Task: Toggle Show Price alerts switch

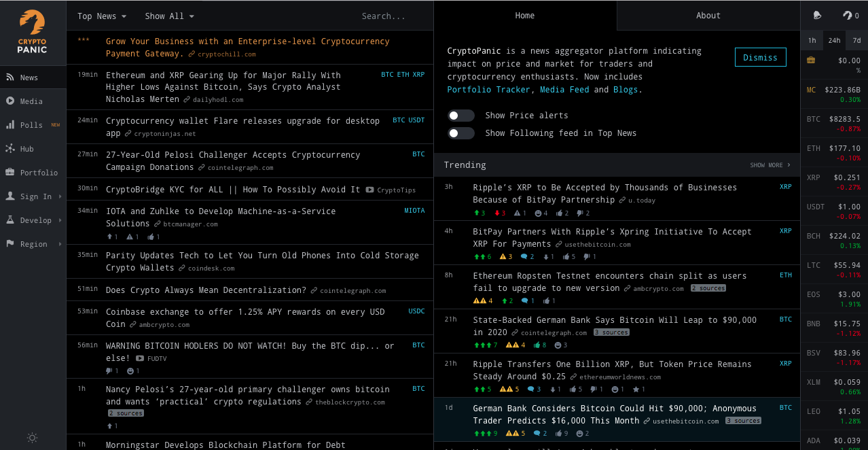Action: click(461, 116)
